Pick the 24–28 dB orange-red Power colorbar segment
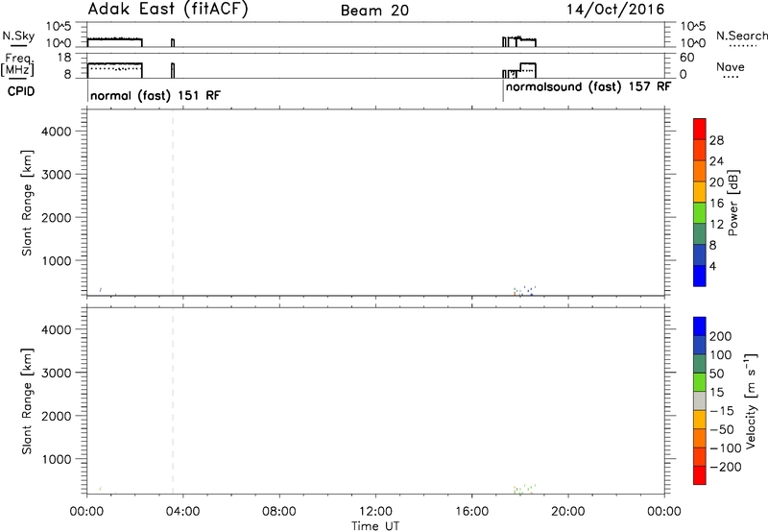The width and height of the screenshot is (768, 532). pos(700,150)
